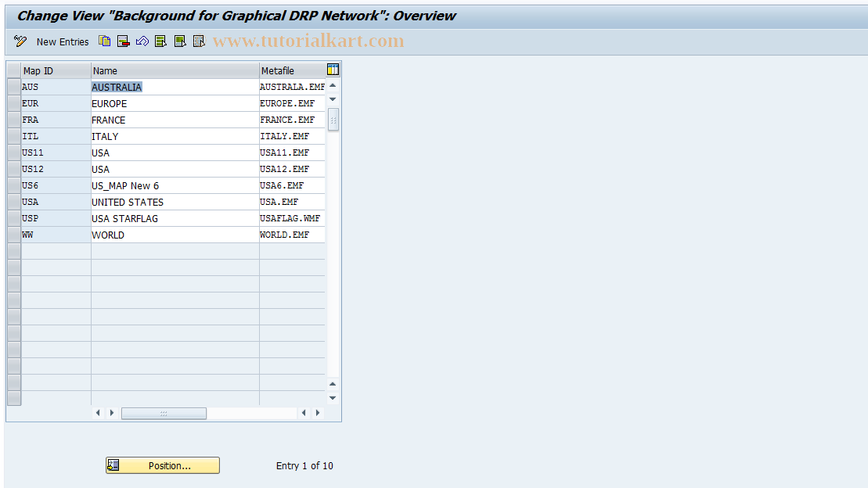Select the row selector for ITL
868x488 pixels.
14,136
